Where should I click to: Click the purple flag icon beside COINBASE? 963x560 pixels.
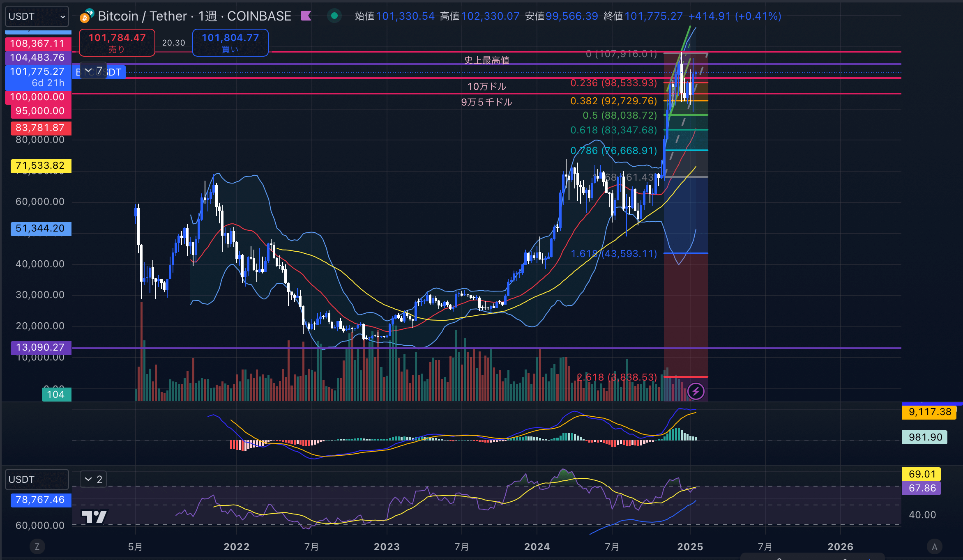click(306, 16)
